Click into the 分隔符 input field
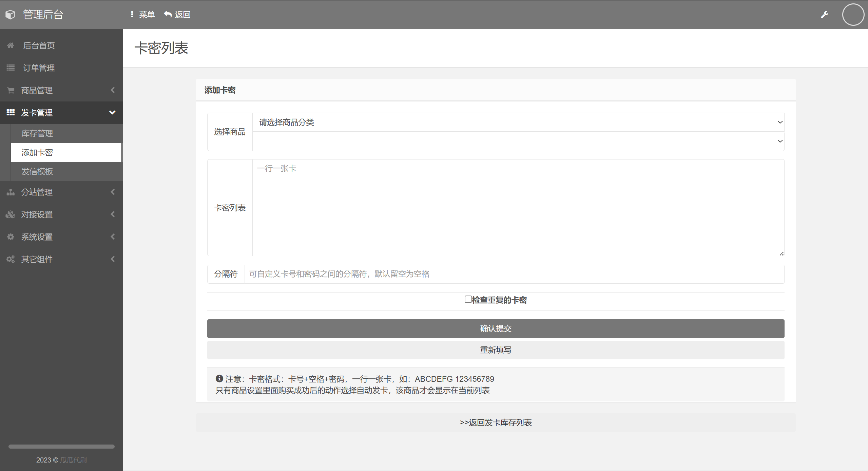 514,274
